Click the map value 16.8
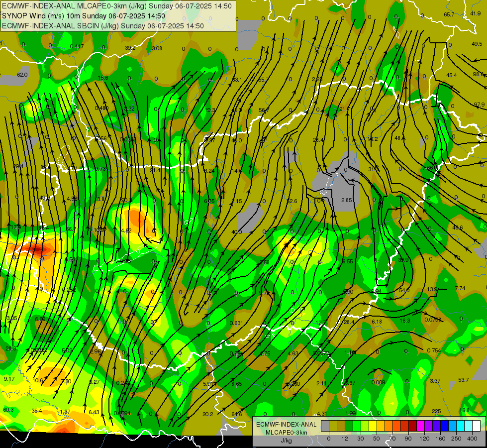487x448 pixels. point(464,410)
